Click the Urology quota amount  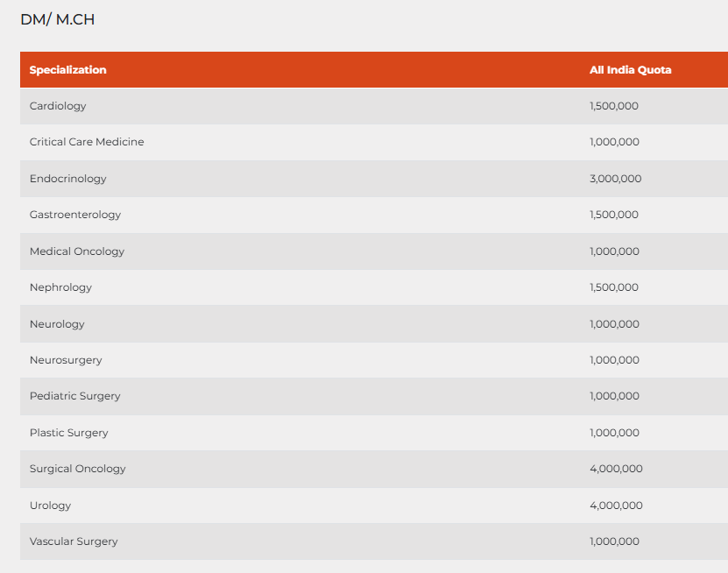616,506
